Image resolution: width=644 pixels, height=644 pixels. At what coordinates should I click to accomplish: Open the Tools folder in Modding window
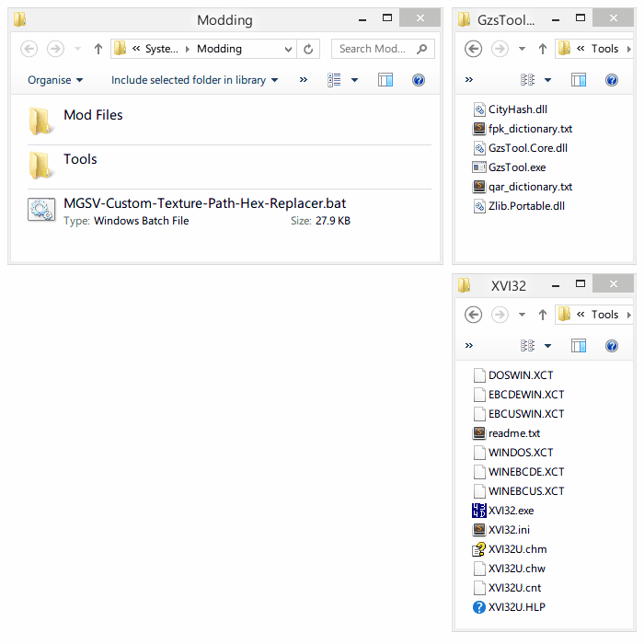pyautogui.click(x=229, y=165)
